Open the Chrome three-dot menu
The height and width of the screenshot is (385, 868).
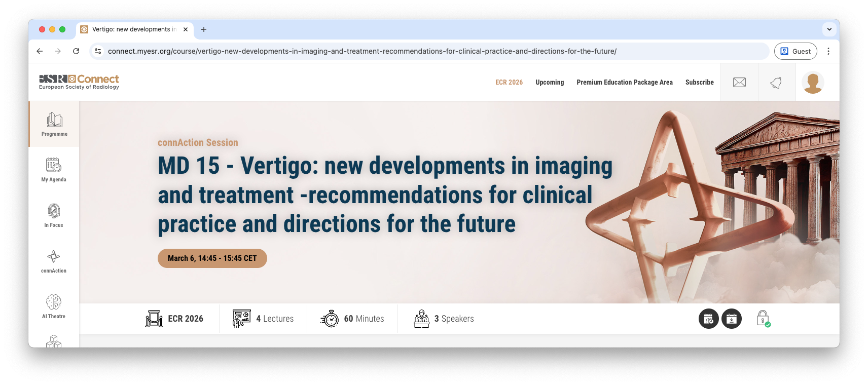click(828, 51)
